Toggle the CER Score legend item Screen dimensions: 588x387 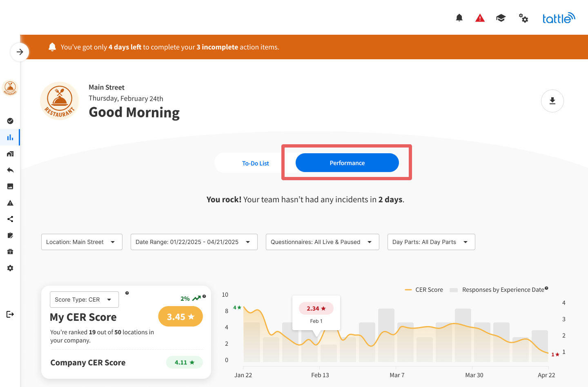[x=424, y=290]
